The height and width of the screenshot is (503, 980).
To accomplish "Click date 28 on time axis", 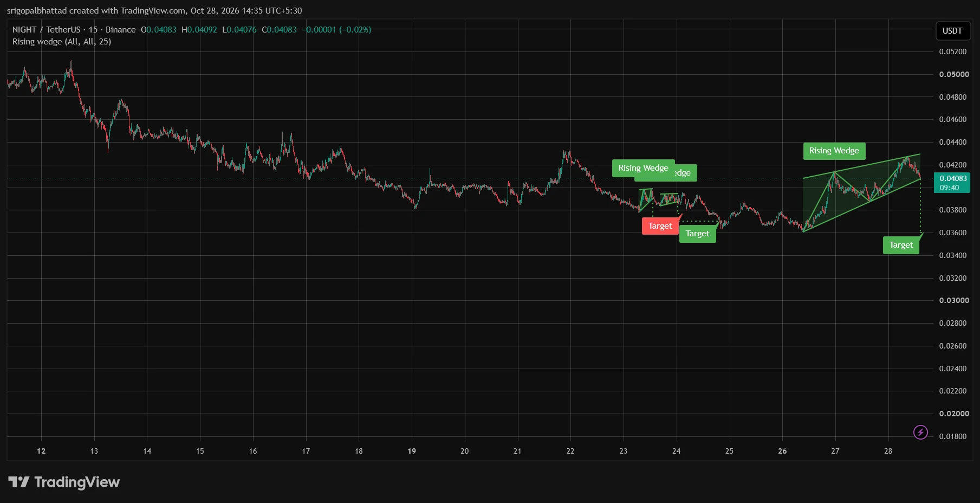I will click(x=888, y=451).
